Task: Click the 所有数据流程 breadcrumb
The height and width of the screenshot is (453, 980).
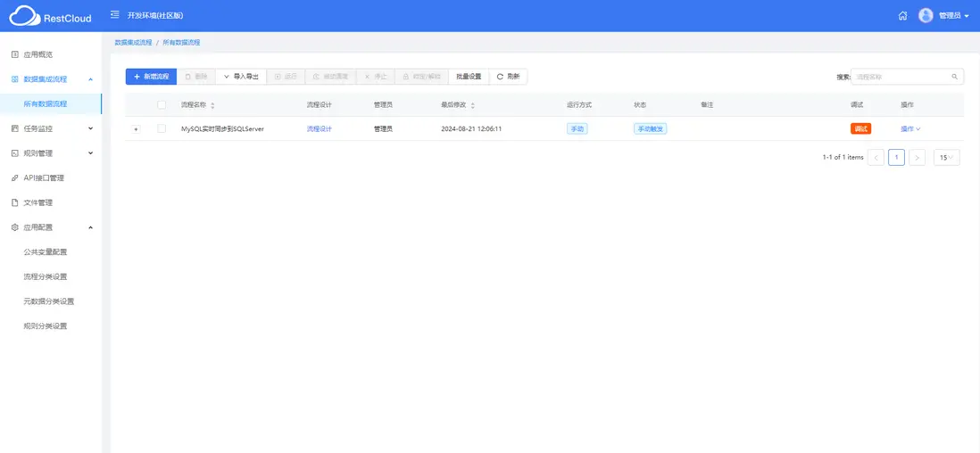Action: (181, 43)
